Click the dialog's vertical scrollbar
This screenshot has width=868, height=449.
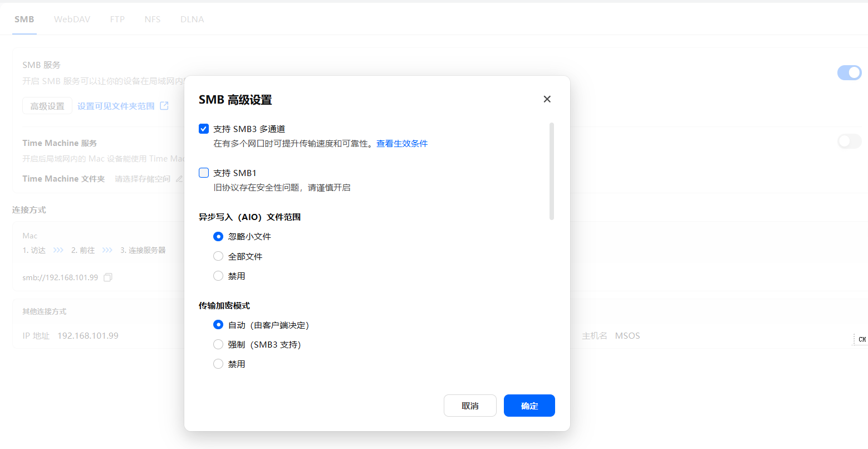pyautogui.click(x=552, y=171)
